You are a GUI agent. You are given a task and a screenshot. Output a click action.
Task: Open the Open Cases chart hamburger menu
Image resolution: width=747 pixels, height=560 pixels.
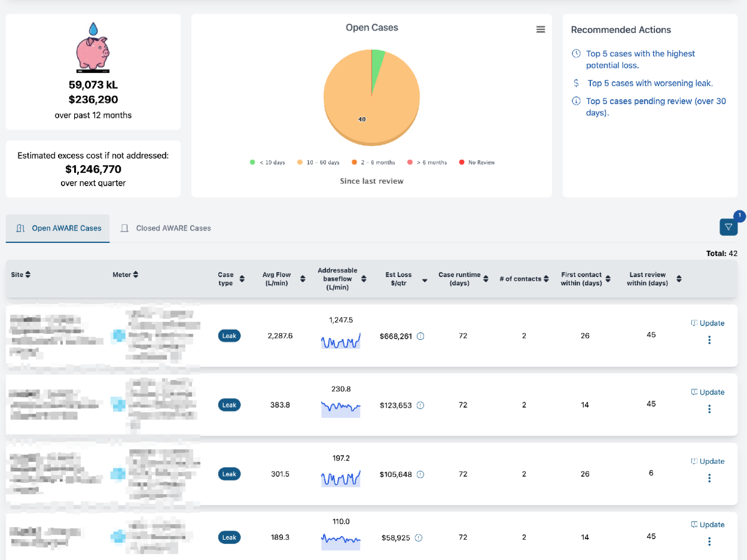[x=541, y=29]
